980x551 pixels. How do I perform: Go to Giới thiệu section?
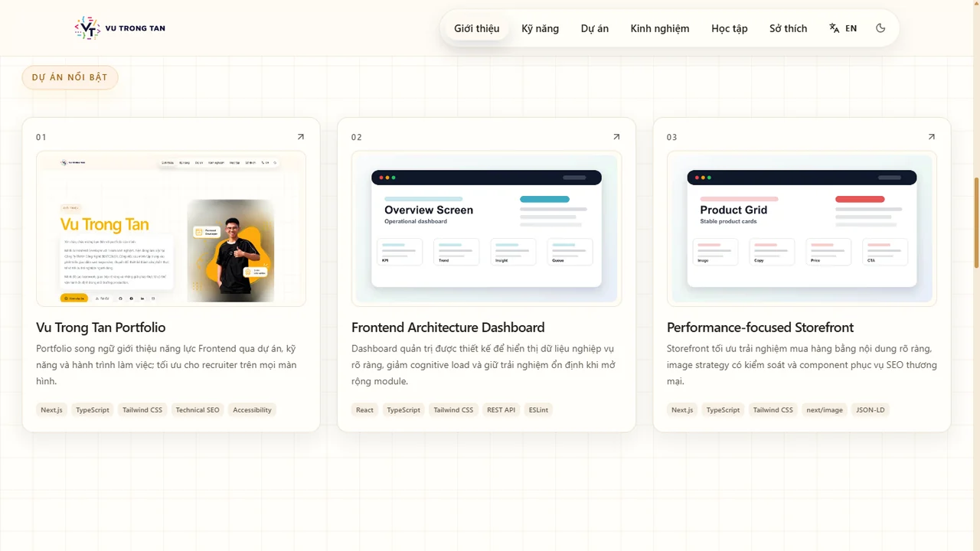point(476,28)
